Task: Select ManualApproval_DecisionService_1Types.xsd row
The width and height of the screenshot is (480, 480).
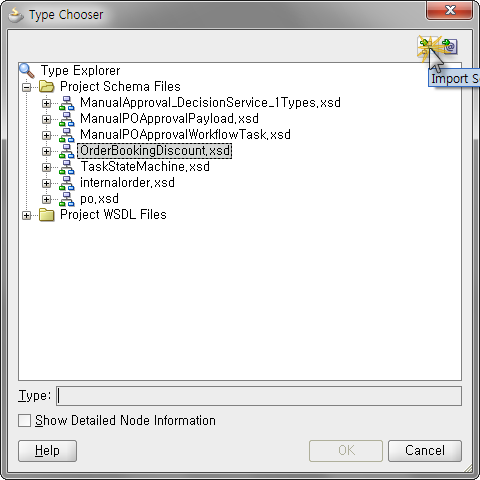Action: [x=210, y=103]
